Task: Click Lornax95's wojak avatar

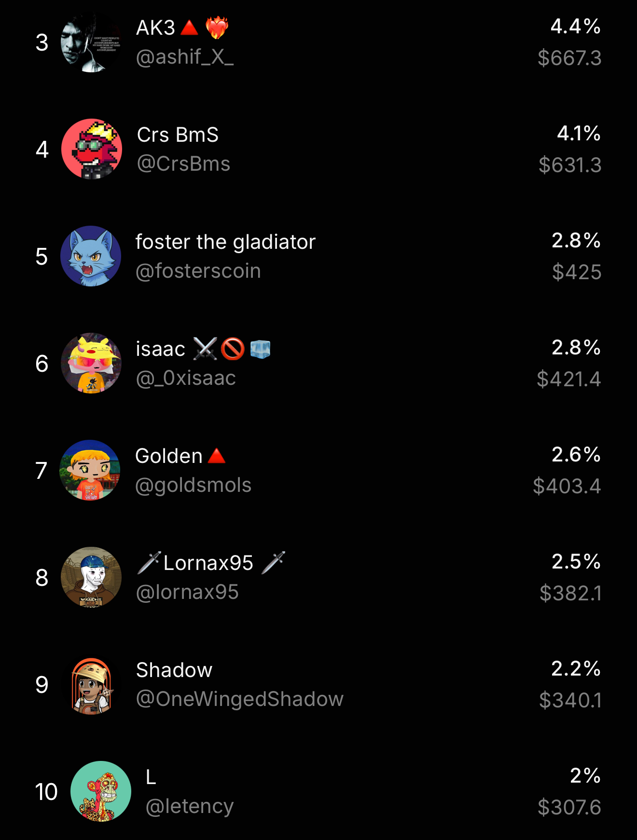Action: click(91, 577)
